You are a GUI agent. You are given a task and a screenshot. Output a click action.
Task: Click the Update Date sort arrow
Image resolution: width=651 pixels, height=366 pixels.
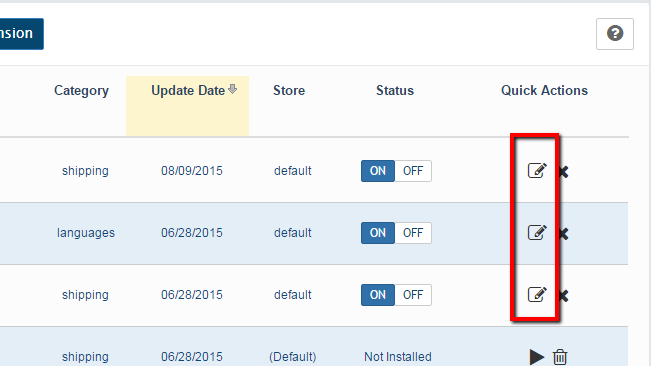(232, 89)
